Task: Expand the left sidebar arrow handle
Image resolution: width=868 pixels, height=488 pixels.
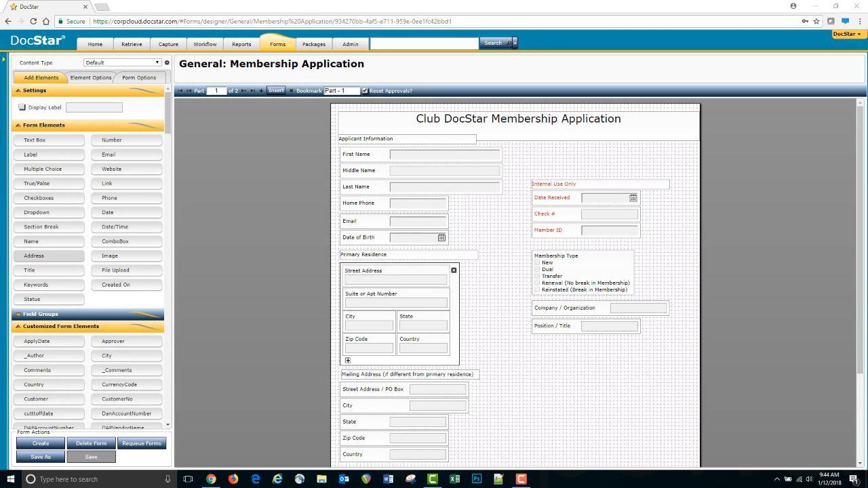Action: pos(3,59)
